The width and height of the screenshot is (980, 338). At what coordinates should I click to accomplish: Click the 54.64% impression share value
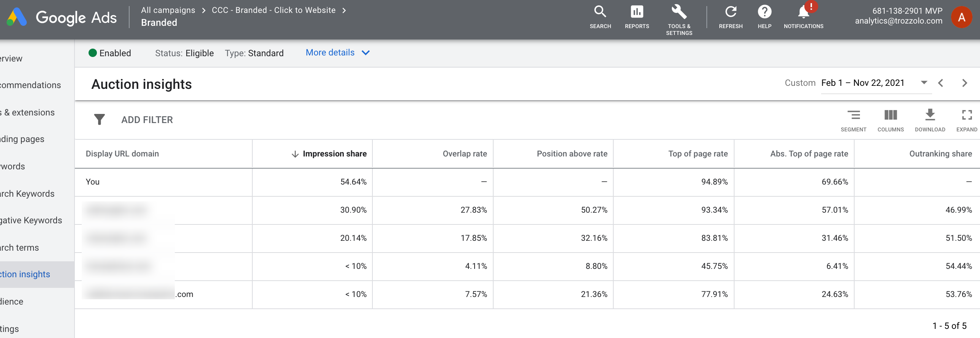coord(353,182)
